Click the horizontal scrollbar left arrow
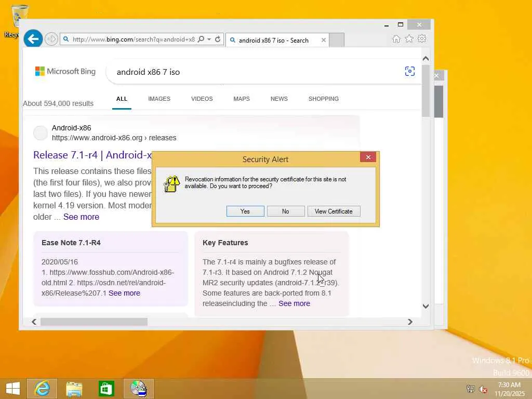This screenshot has width=532, height=399. coord(34,322)
